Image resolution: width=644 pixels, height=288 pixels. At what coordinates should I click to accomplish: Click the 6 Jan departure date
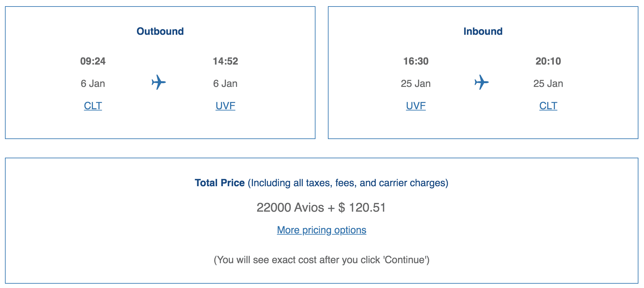point(92,83)
